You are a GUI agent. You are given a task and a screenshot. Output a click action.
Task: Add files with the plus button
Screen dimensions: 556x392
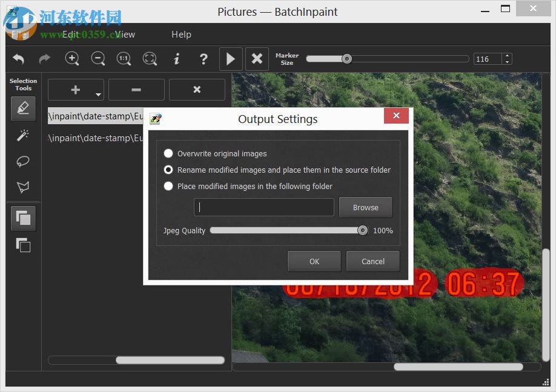75,90
